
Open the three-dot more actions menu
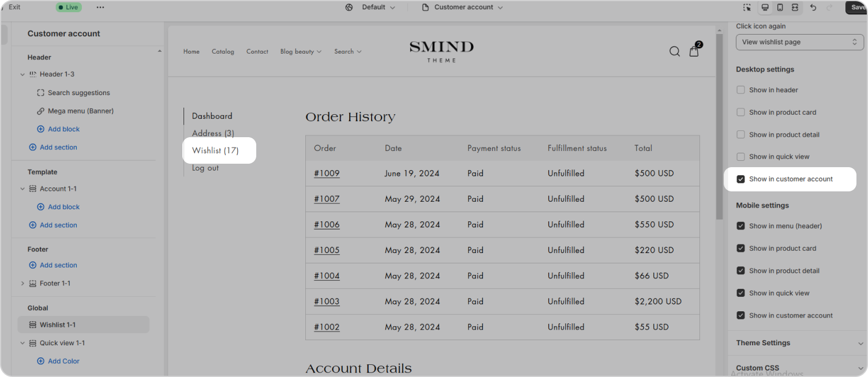pos(100,7)
